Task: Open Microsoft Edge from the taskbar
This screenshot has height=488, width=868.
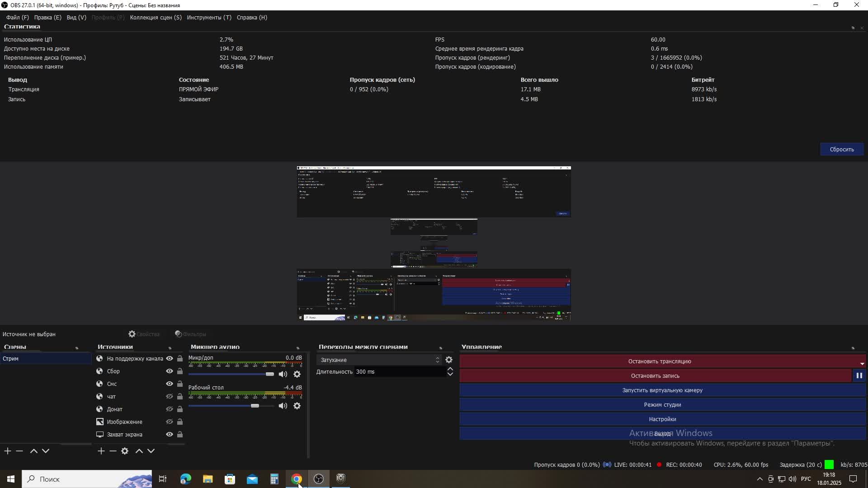Action: tap(185, 479)
